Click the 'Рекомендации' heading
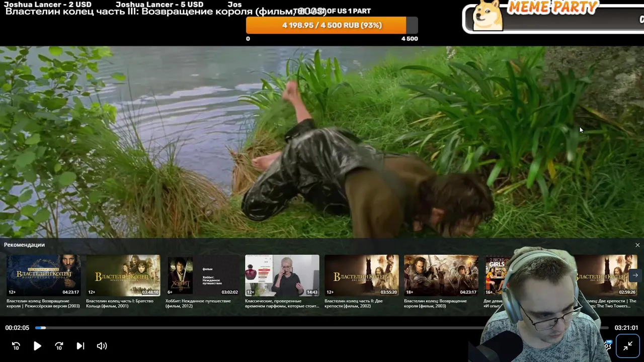The height and width of the screenshot is (362, 644). click(24, 245)
